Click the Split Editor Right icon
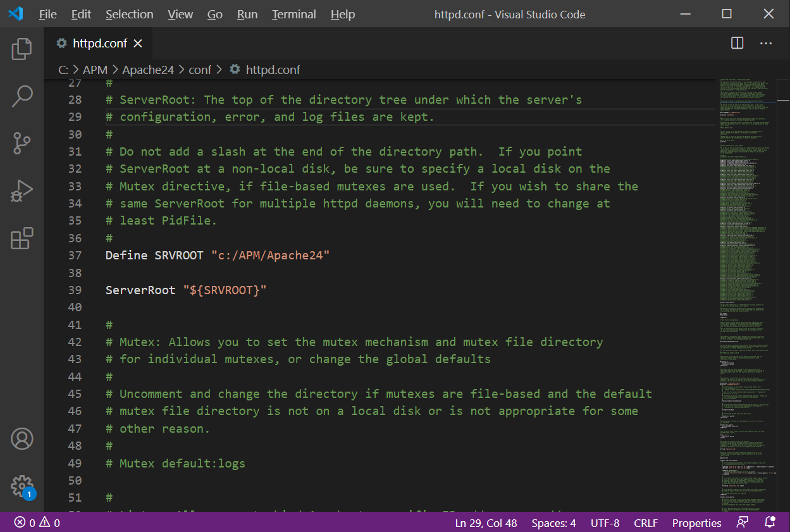The image size is (790, 532). pyautogui.click(x=737, y=43)
